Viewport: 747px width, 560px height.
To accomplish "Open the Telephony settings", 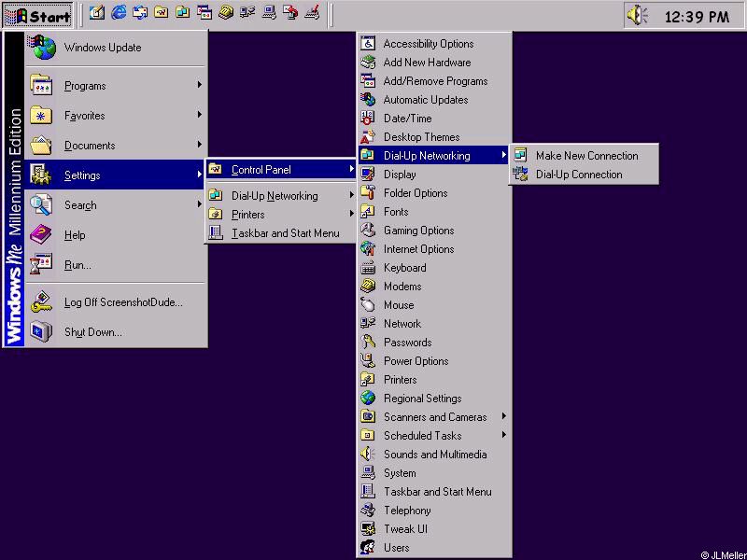I will 434,511.
